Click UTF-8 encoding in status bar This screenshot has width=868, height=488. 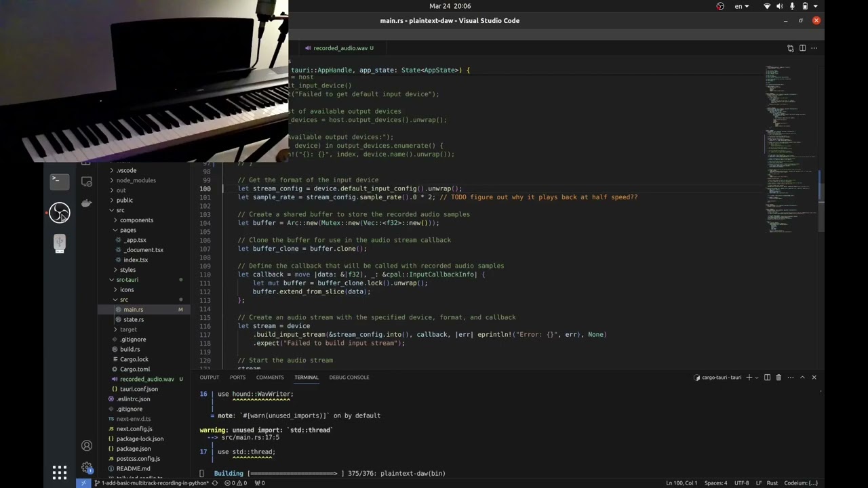[742, 483]
